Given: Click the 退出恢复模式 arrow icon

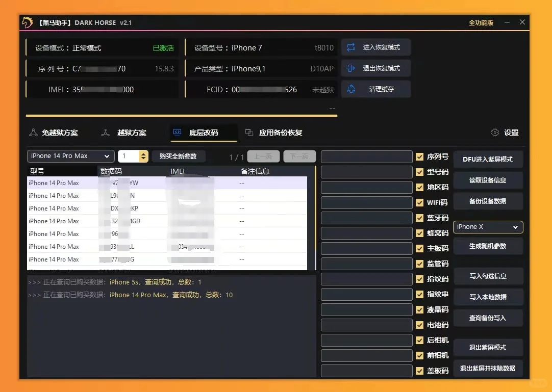Looking at the screenshot, I should click(x=351, y=68).
